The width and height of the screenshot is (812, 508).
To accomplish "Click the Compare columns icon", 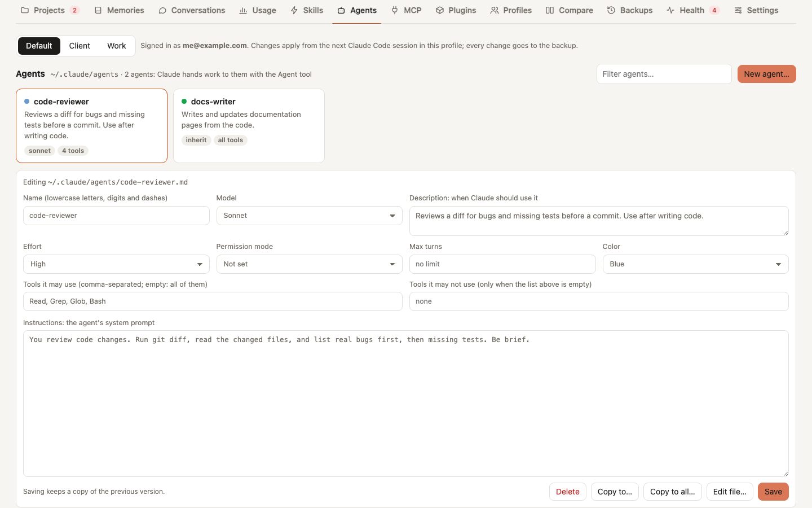I will (x=550, y=10).
